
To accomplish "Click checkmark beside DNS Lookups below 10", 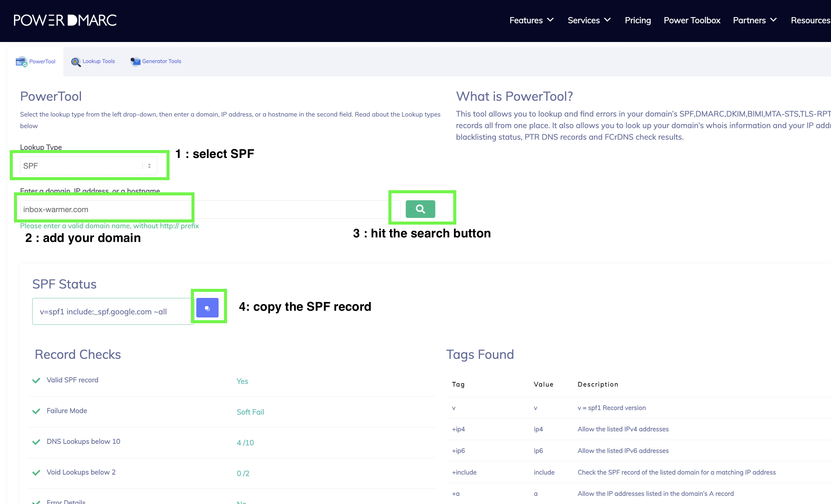I will (36, 442).
